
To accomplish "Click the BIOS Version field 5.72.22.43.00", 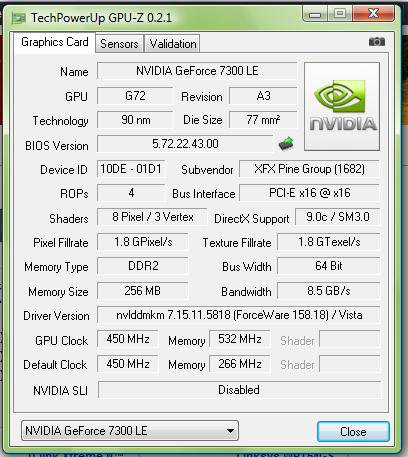I will point(185,144).
